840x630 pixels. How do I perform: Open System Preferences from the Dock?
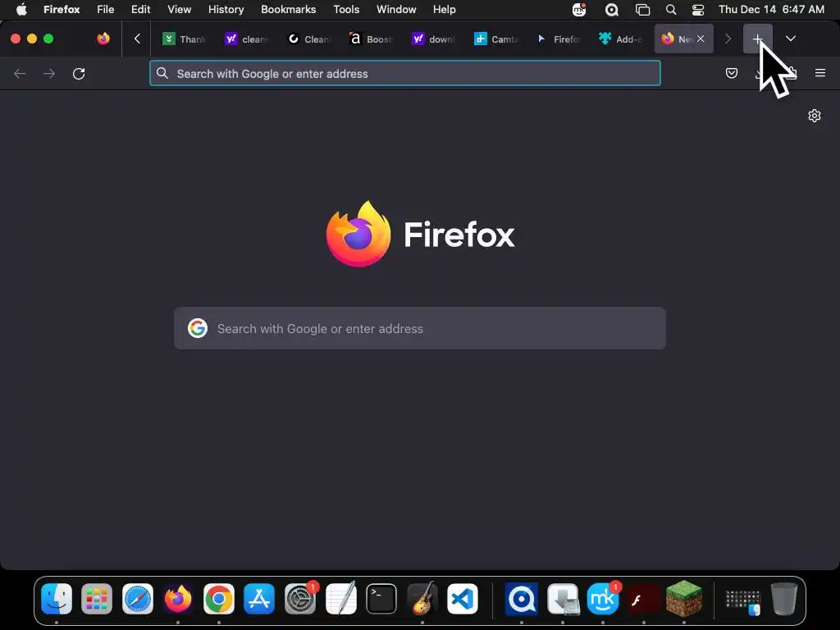pyautogui.click(x=300, y=598)
